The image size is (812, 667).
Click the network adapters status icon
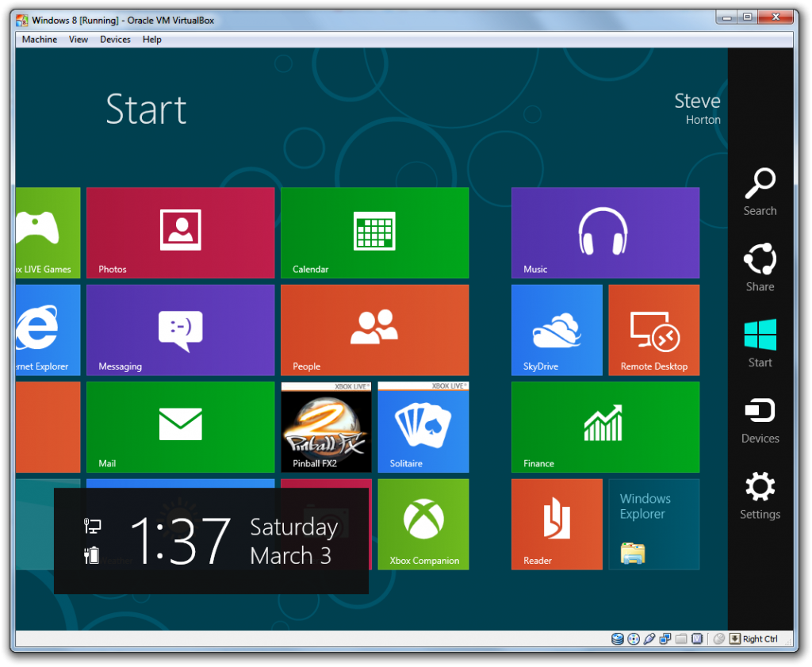click(665, 638)
